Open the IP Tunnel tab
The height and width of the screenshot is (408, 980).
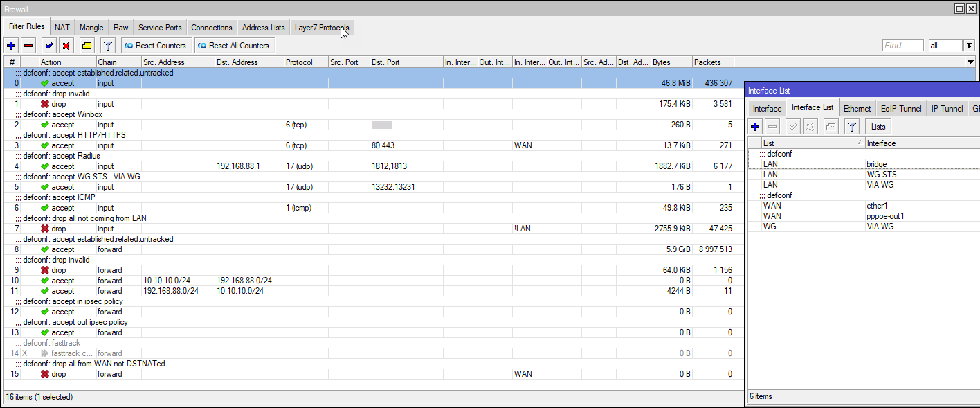point(947,109)
